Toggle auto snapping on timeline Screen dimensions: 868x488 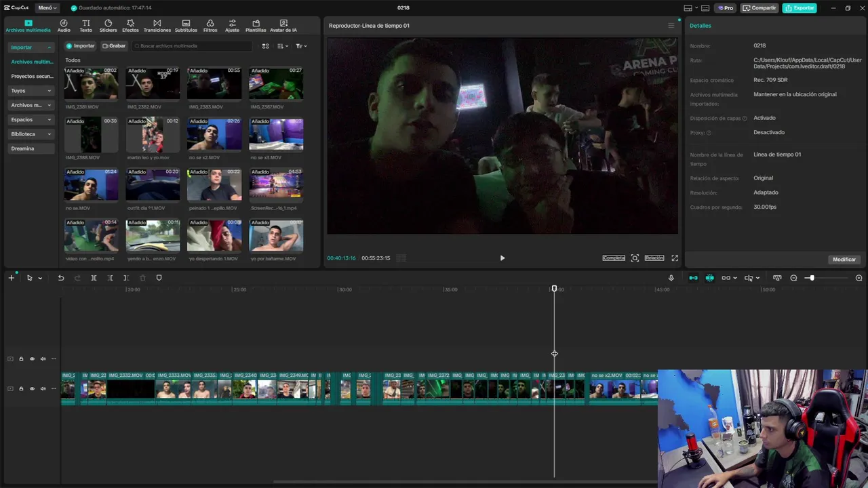pyautogui.click(x=709, y=278)
